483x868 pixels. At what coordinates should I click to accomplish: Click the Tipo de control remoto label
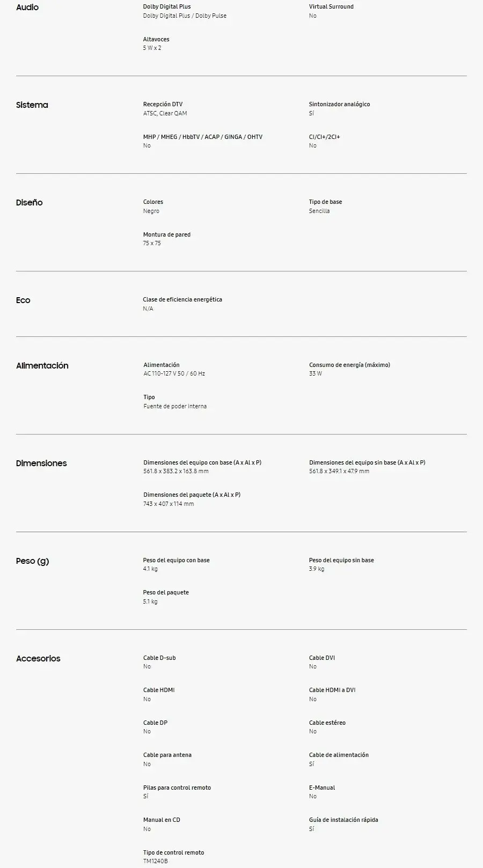173,853
